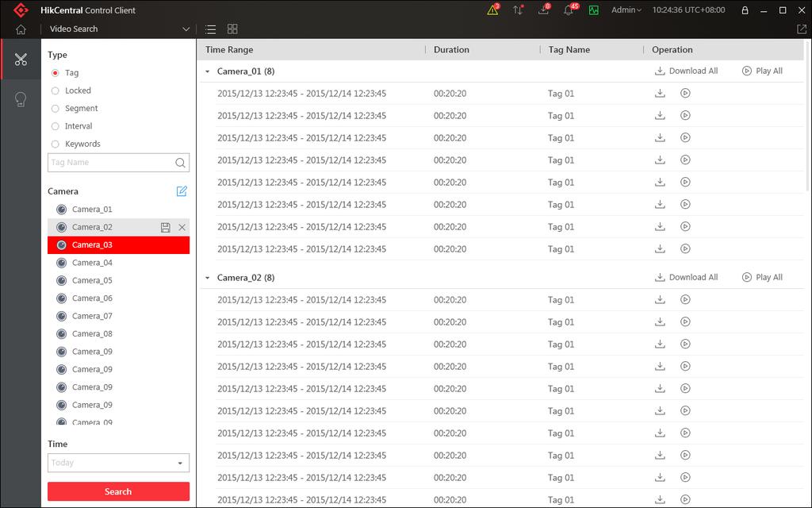Download last clip of Camera_01 group

coord(660,248)
